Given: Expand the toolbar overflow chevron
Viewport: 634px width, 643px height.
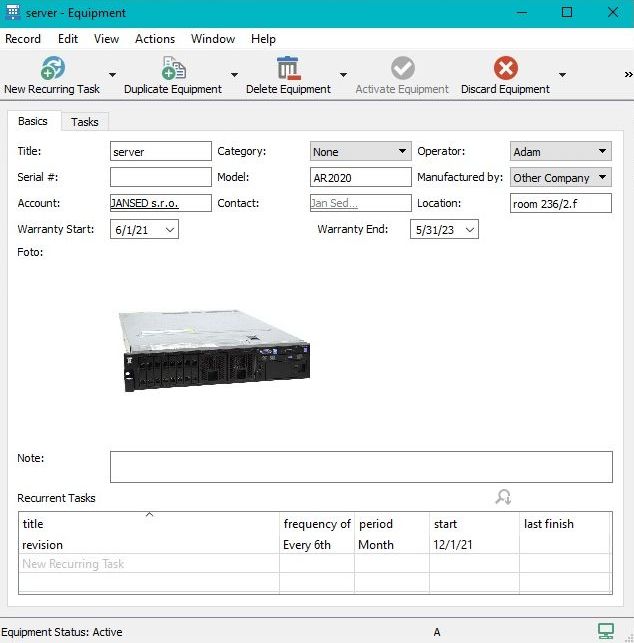Looking at the screenshot, I should tap(627, 75).
